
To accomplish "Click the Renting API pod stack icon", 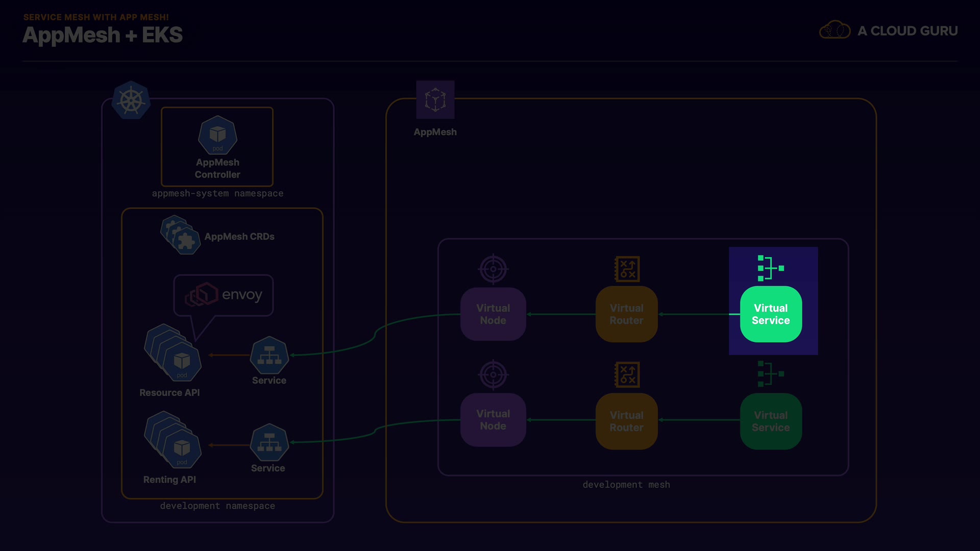I will pyautogui.click(x=173, y=440).
